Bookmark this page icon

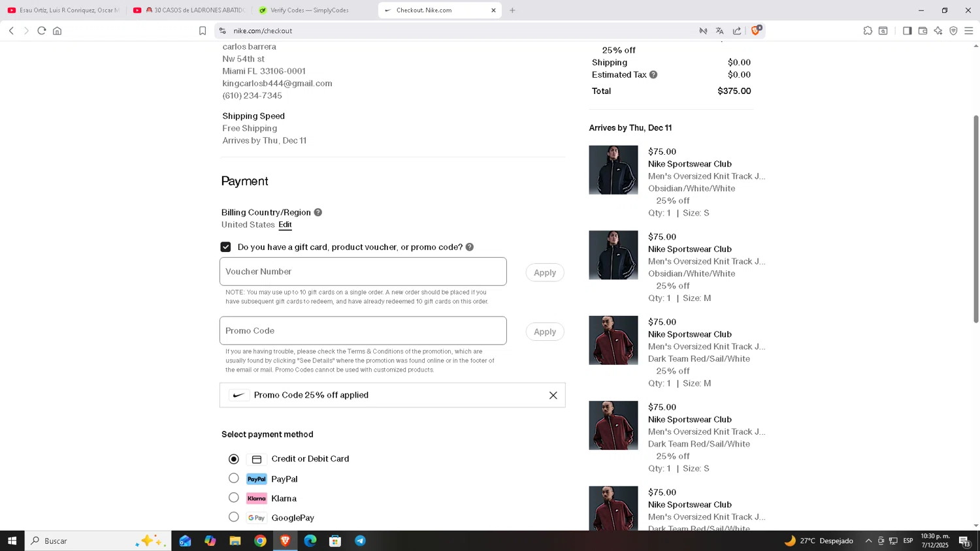203,31
